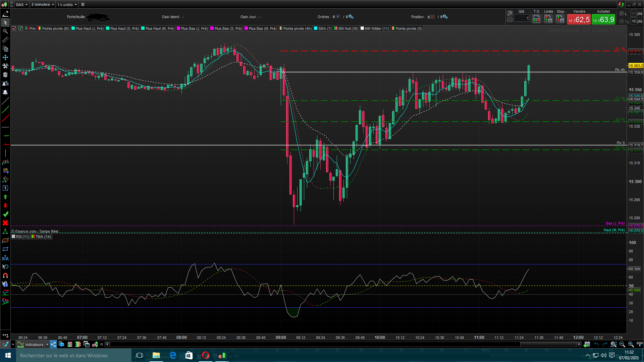The image size is (644, 362).
Task: Open the 1 k unités dropdown
Action: coord(67,5)
